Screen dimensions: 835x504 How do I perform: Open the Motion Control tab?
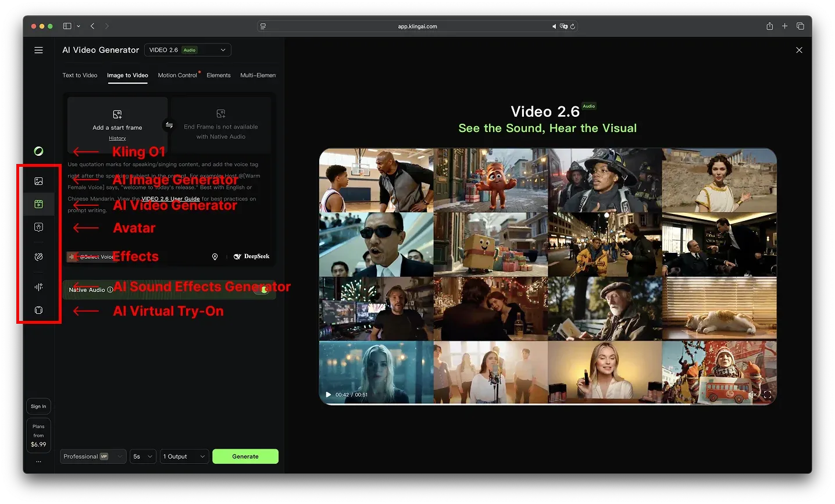tap(178, 75)
